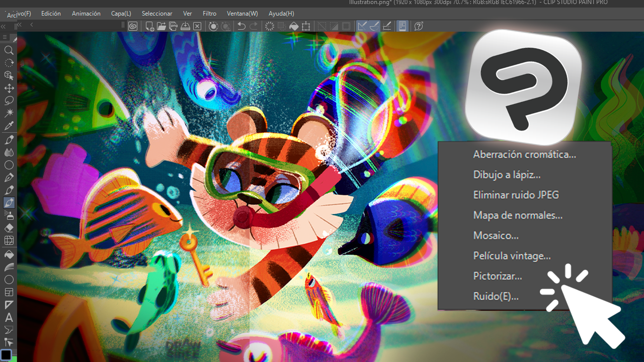This screenshot has height=362, width=644.
Task: Enable snap to grid in command bar
Action: pyautogui.click(x=386, y=26)
